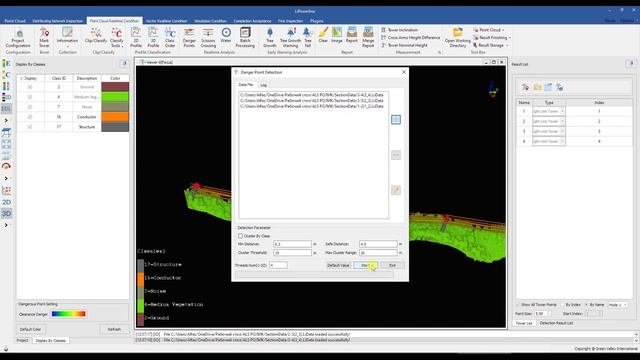Open the Log tab in the dialog
The height and width of the screenshot is (360, 640).
coord(264,85)
